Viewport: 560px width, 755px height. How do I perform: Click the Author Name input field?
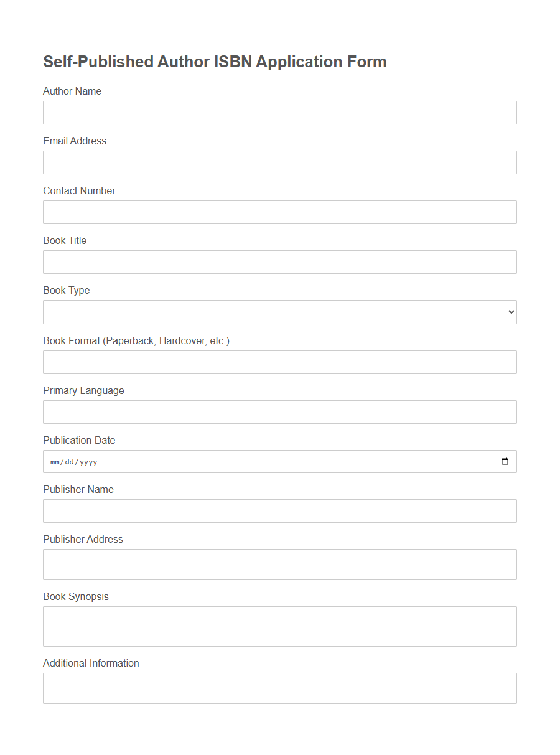point(279,112)
